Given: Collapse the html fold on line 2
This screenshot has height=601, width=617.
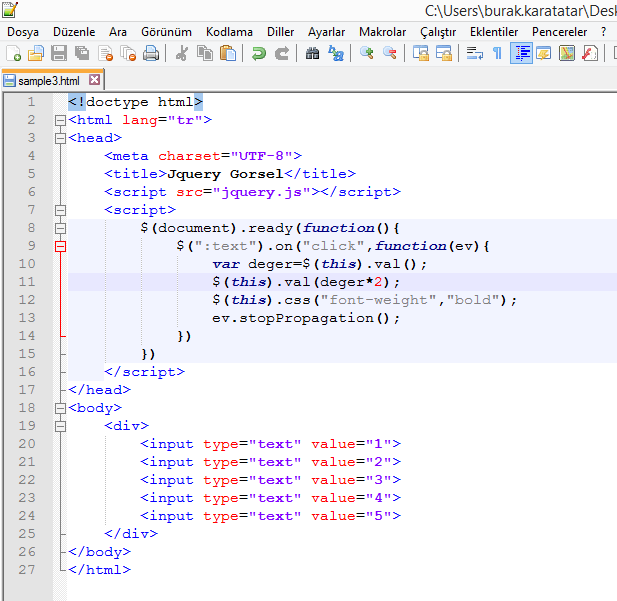Looking at the screenshot, I should pos(60,120).
